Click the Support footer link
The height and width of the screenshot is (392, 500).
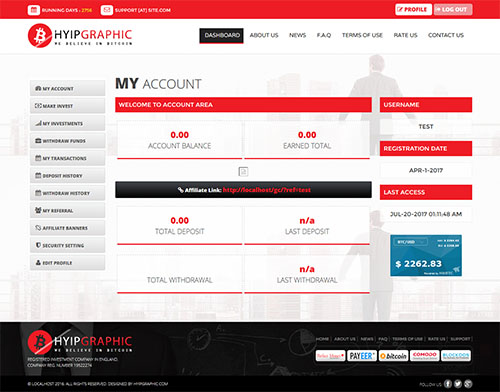(x=460, y=339)
